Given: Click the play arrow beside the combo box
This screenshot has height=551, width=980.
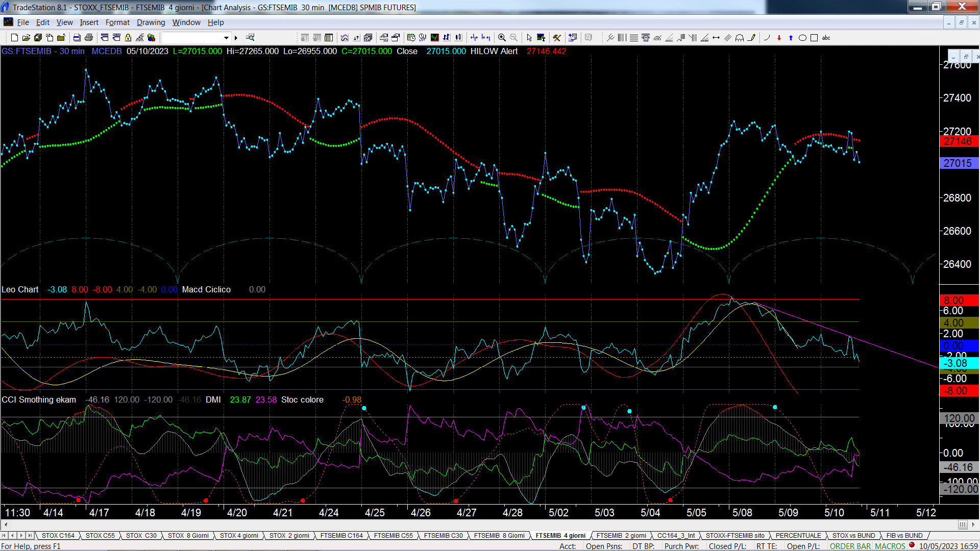Looking at the screenshot, I should click(x=236, y=38).
